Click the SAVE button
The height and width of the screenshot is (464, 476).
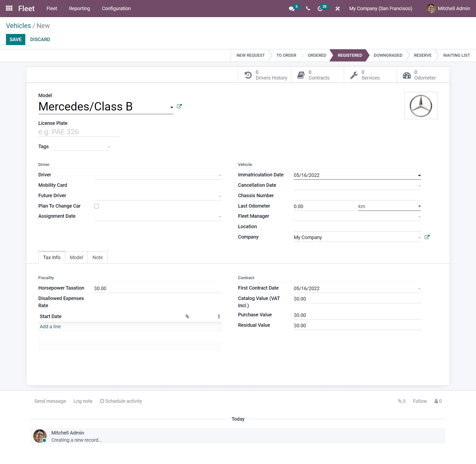coord(15,39)
